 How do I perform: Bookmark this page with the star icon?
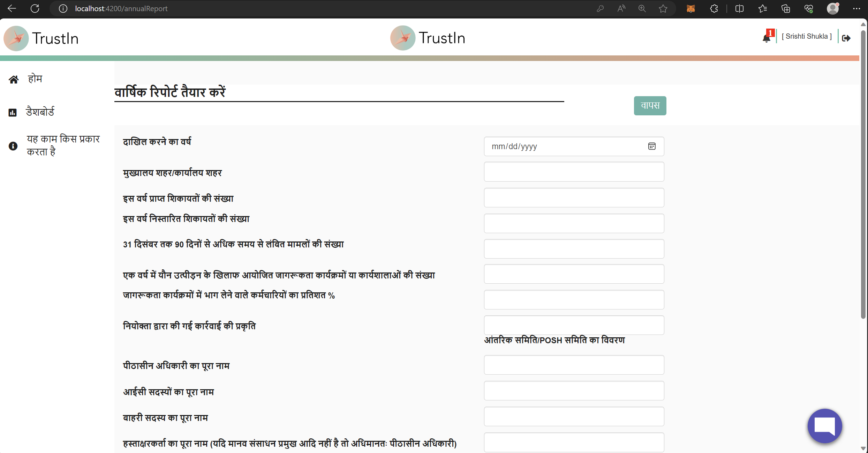click(663, 8)
